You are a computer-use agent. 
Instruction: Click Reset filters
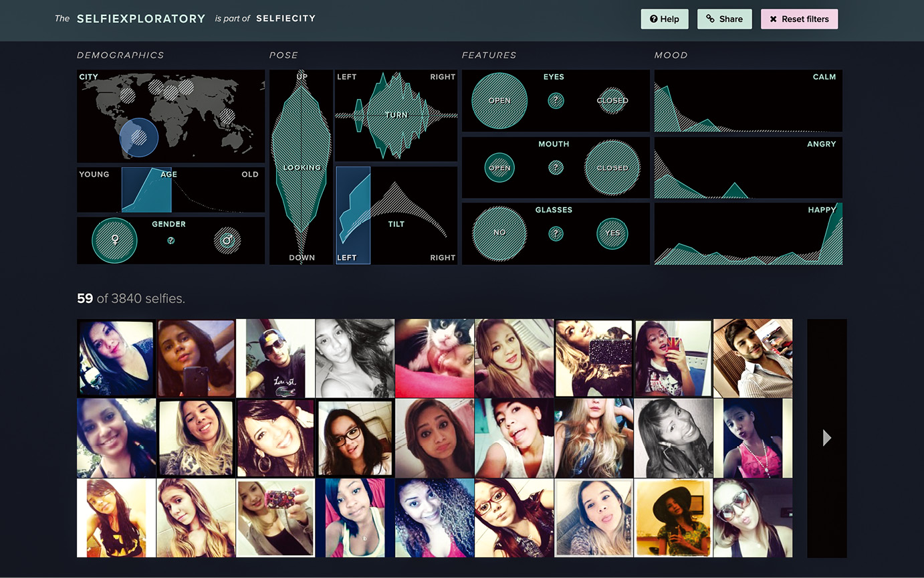799,19
